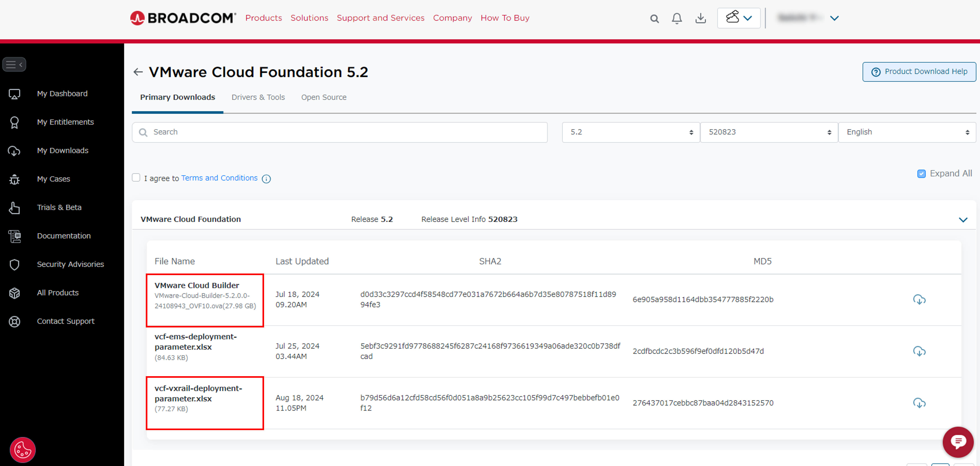Screen dimensions: 980x466
Task: Open the 520823 release level dropdown
Action: click(769, 132)
